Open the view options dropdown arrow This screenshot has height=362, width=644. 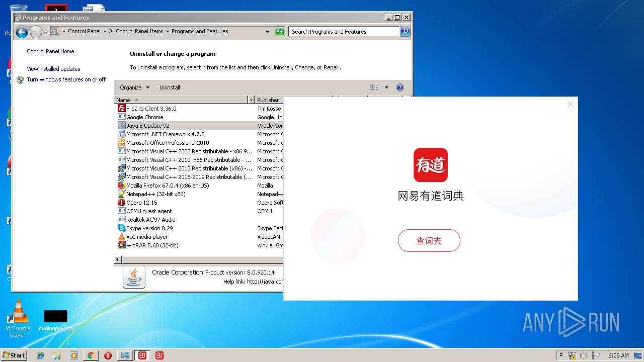(386, 87)
